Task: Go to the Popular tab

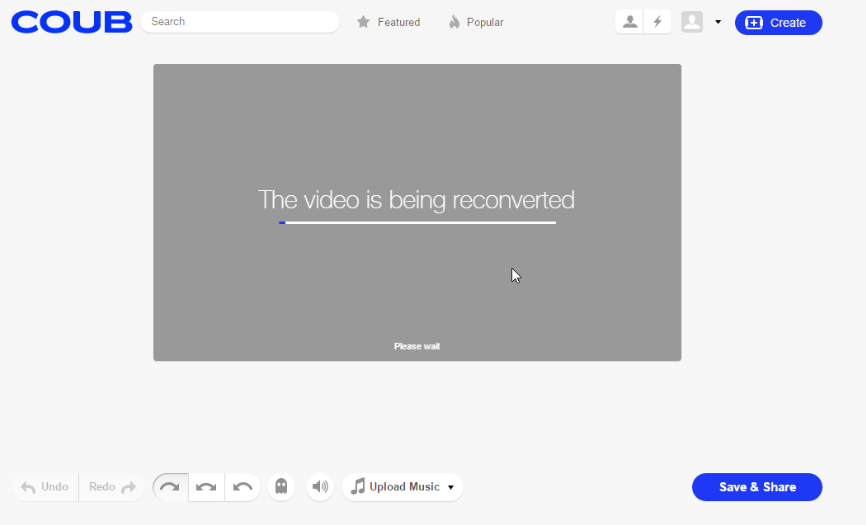Action: click(476, 22)
